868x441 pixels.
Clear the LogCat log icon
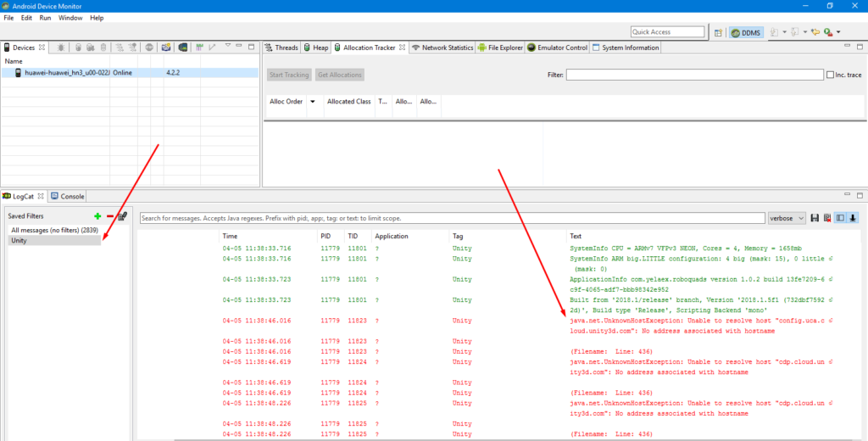click(827, 218)
